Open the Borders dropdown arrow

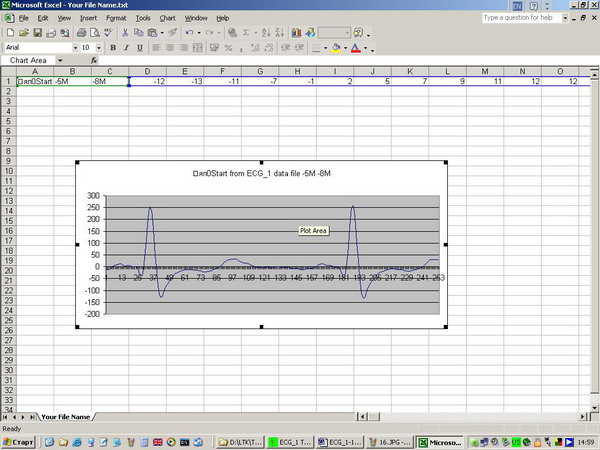pos(325,48)
